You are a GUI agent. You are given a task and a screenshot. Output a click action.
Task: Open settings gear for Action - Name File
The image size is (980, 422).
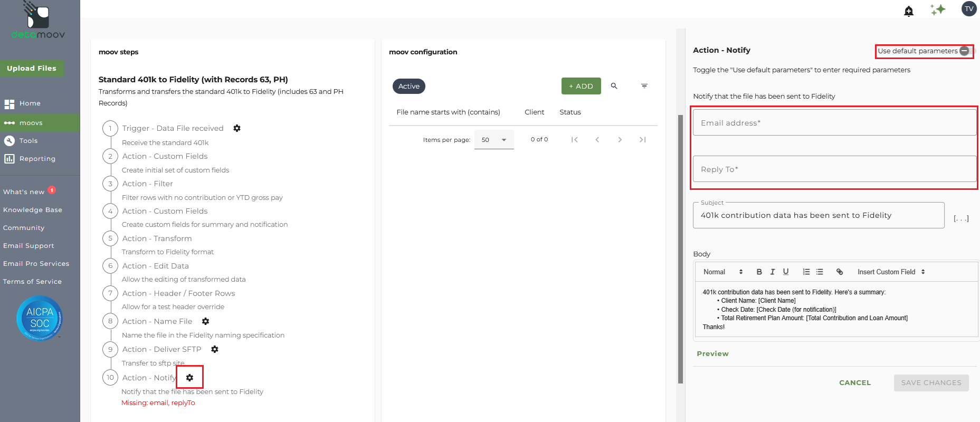(206, 321)
